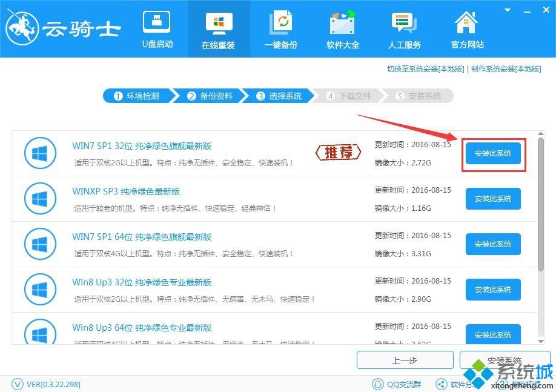The height and width of the screenshot is (392, 556).
Task: Visit 官方网站 home icon
Action: point(467,30)
